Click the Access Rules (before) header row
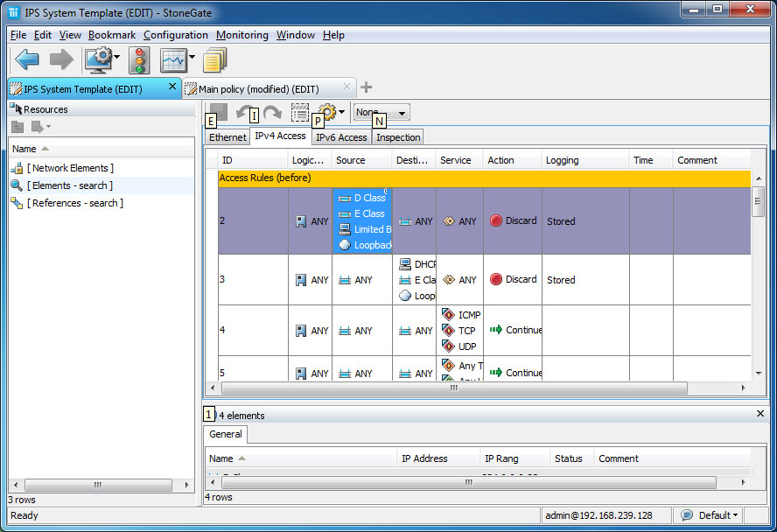The width and height of the screenshot is (777, 532). click(x=484, y=178)
